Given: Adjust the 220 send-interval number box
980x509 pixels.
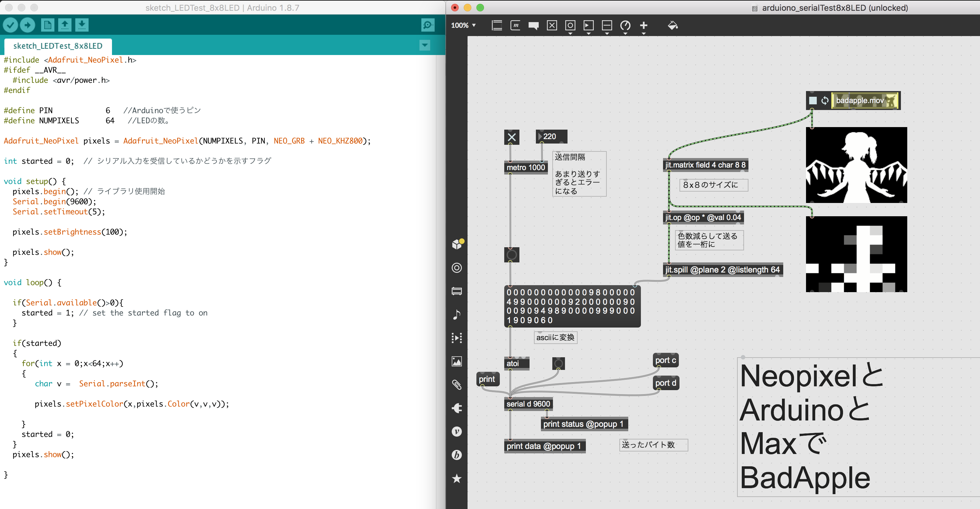Looking at the screenshot, I should click(x=551, y=136).
